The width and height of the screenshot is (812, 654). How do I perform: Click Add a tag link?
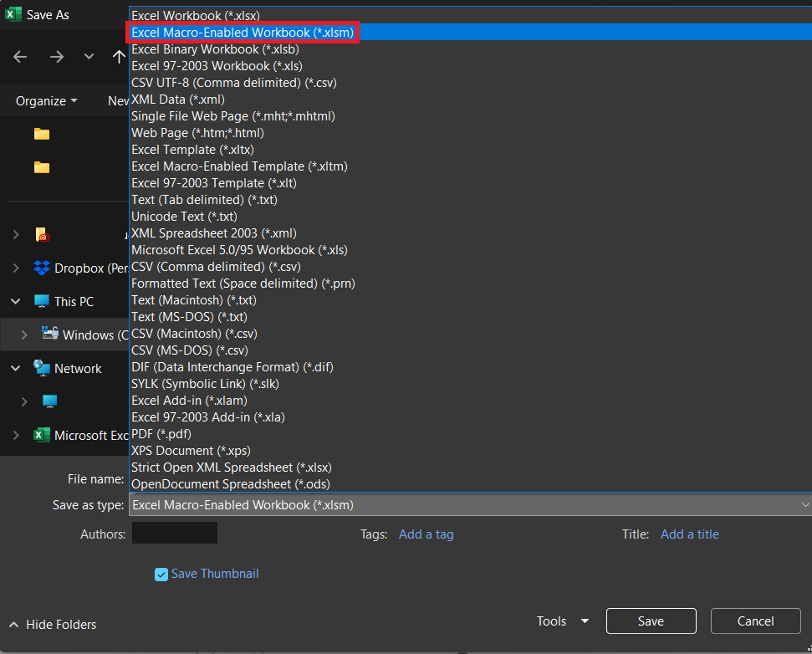(x=426, y=534)
